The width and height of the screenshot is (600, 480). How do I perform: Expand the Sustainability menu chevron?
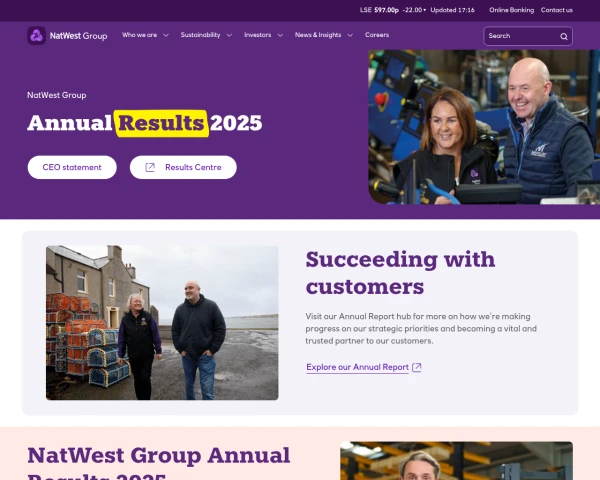click(x=229, y=35)
